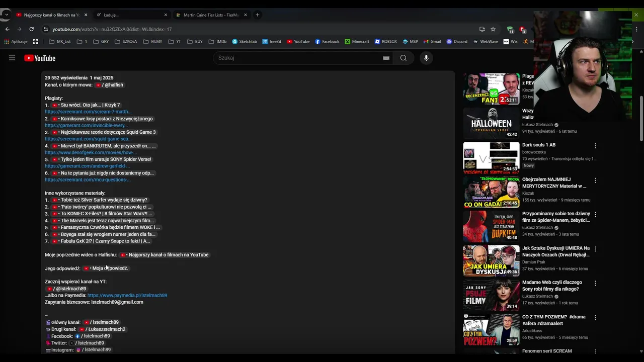Open the @halfish channel link
Image resolution: width=644 pixels, height=362 pixels.
[109, 85]
